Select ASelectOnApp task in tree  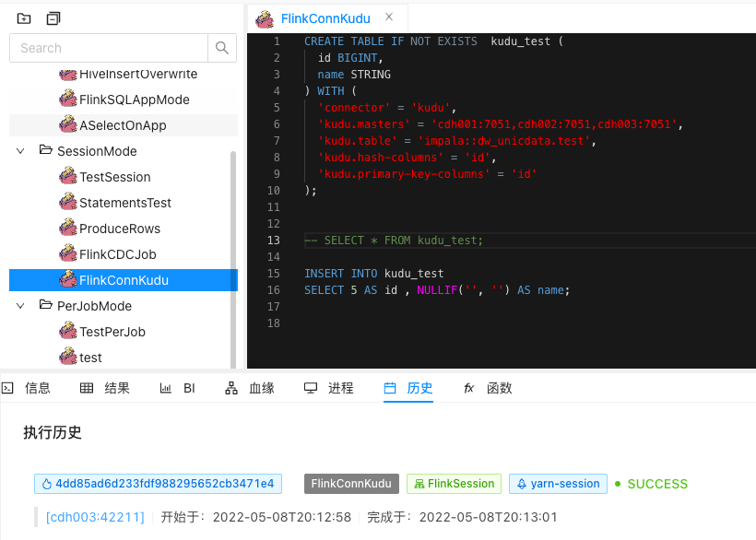pos(124,125)
